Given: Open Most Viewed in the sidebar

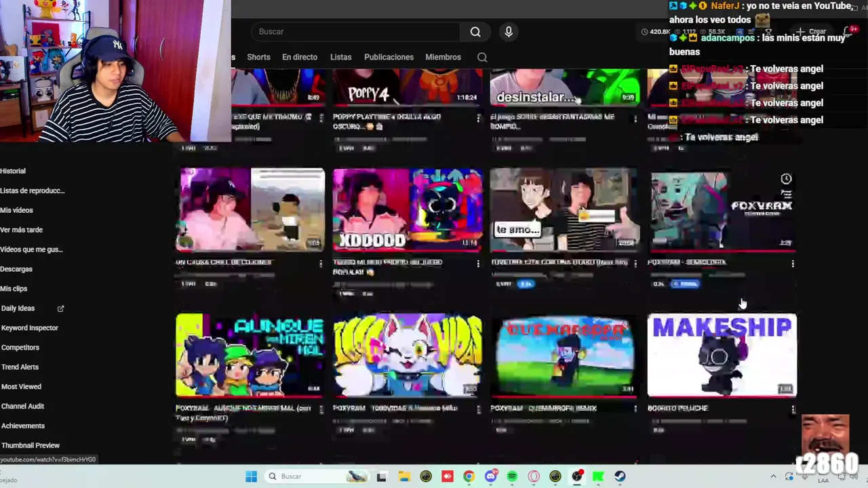Looking at the screenshot, I should click(21, 387).
